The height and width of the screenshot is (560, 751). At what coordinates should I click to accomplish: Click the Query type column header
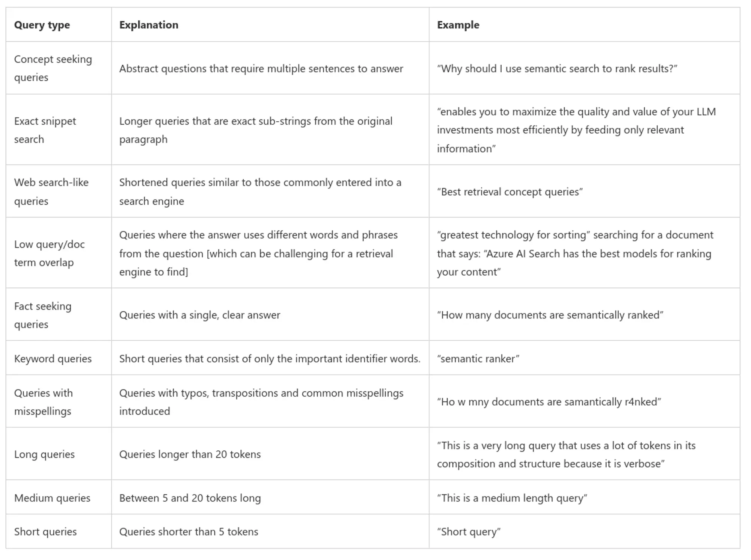[42, 25]
